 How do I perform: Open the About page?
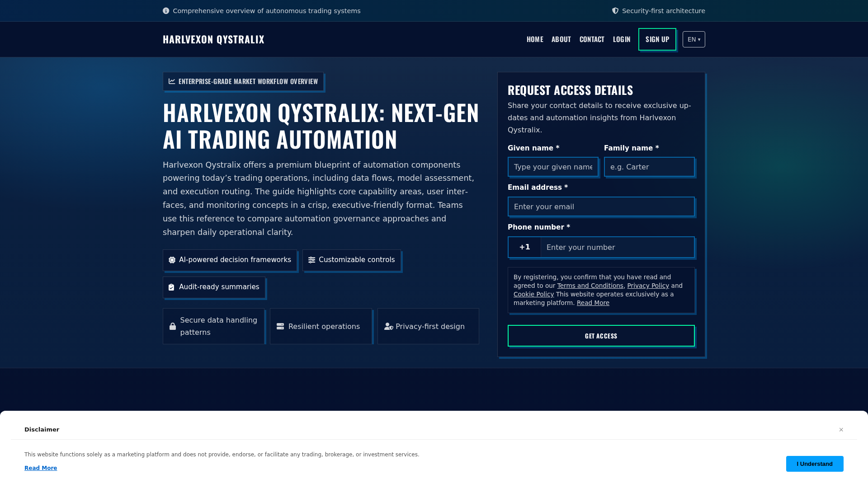click(561, 39)
